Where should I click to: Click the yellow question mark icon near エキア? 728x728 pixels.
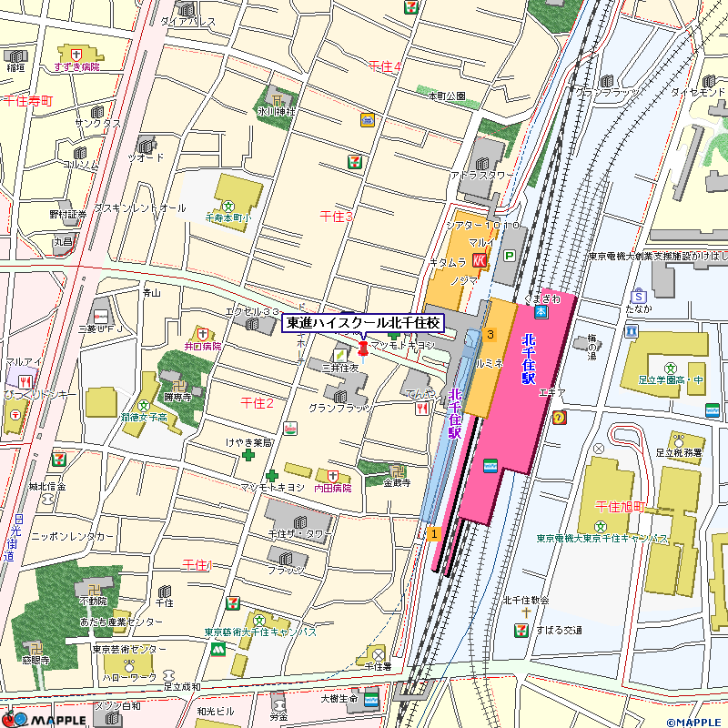[560, 418]
